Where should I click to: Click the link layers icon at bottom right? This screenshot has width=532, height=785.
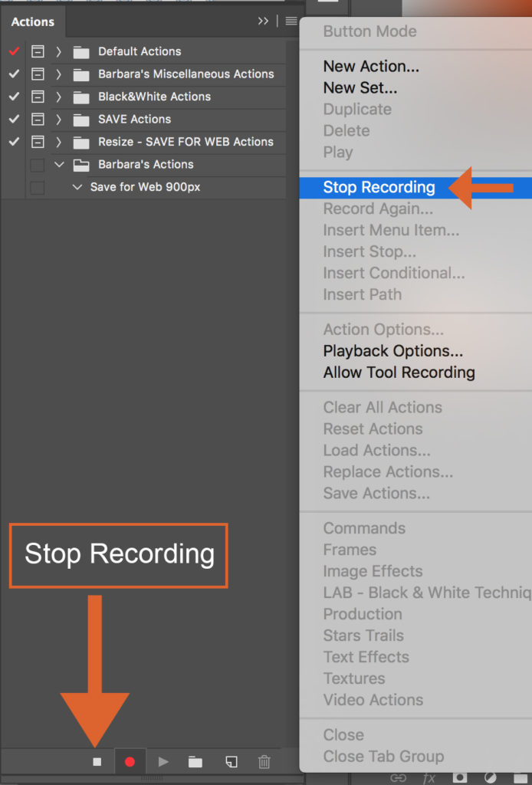pos(399,777)
